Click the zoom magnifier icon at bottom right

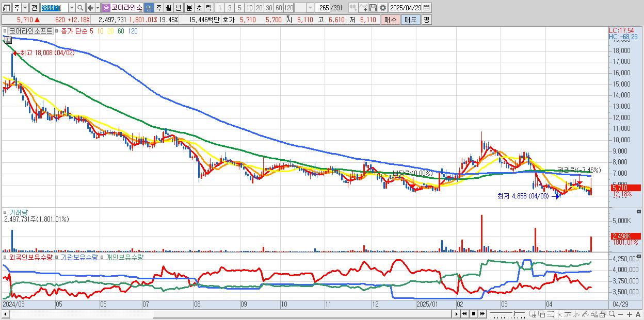[x=612, y=314]
